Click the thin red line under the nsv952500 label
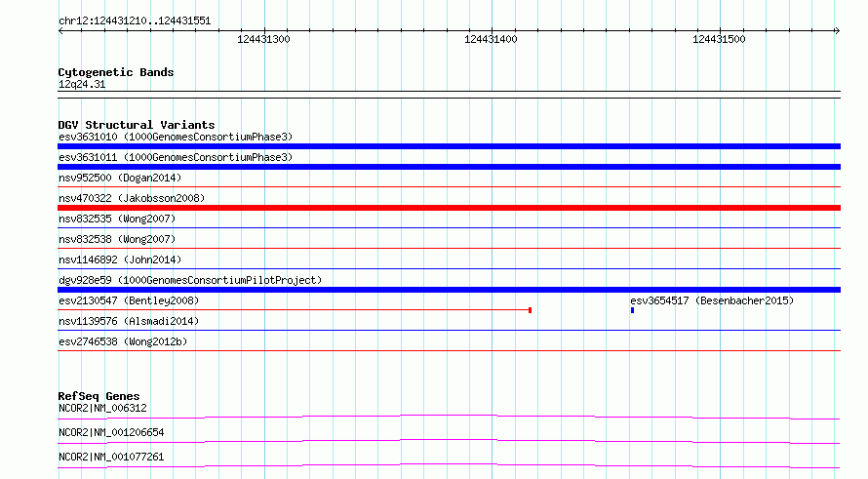This screenshot has width=868, height=479. coord(449,187)
